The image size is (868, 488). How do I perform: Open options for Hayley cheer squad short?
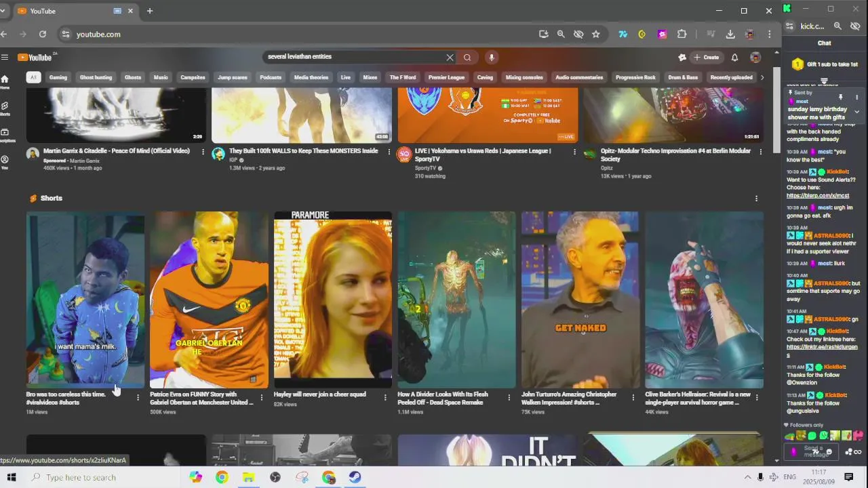click(x=385, y=398)
